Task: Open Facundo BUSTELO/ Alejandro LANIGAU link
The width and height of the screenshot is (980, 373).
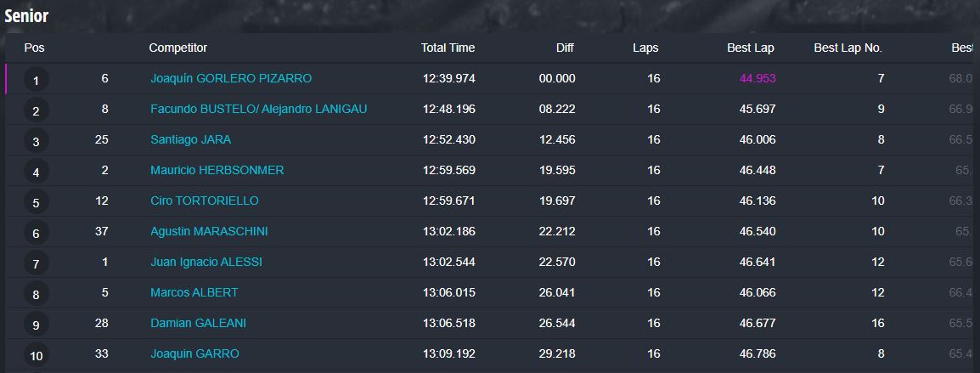Action: (259, 109)
